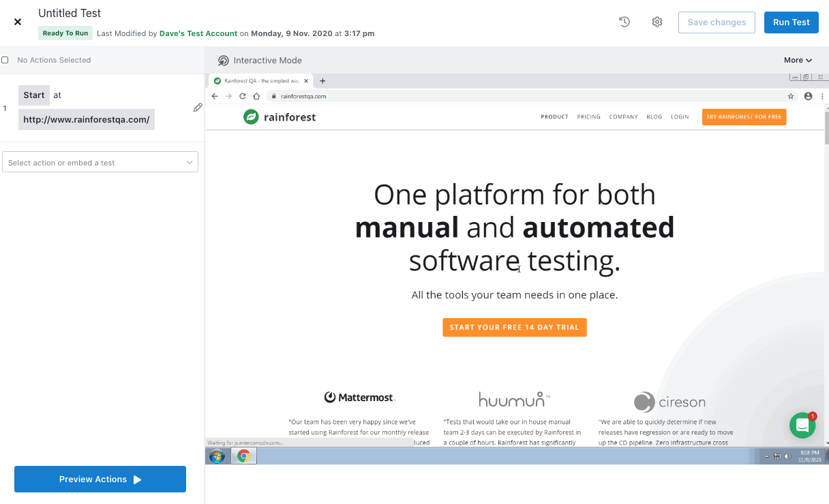The width and height of the screenshot is (829, 504).
Task: Toggle the No Actions Selected checkbox
Action: pyautogui.click(x=5, y=60)
